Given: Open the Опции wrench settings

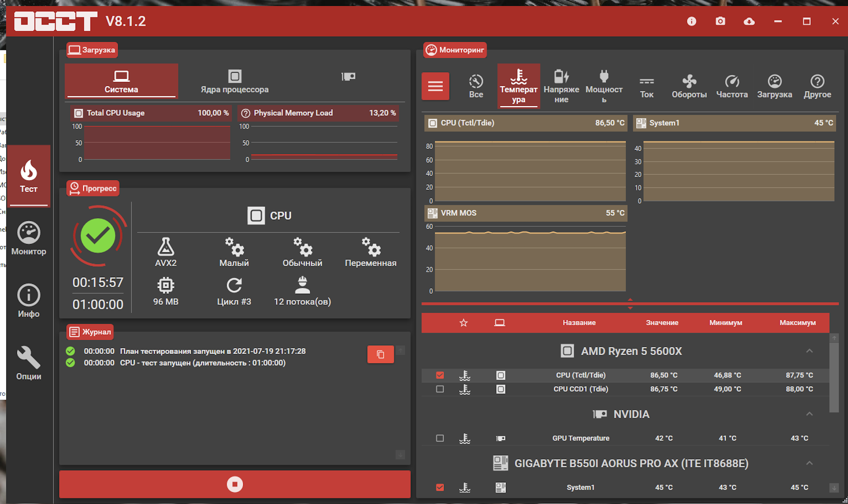Looking at the screenshot, I should [29, 363].
